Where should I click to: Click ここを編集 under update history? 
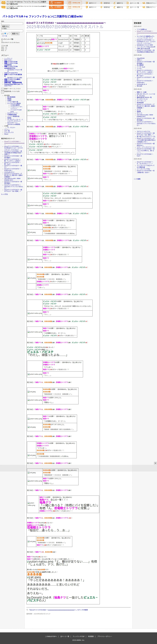(x=137, y=179)
